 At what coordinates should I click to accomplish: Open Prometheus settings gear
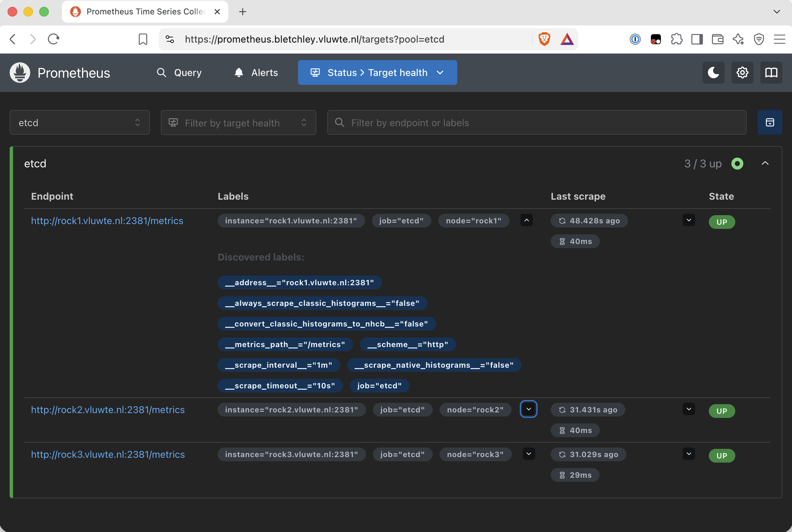tap(742, 73)
